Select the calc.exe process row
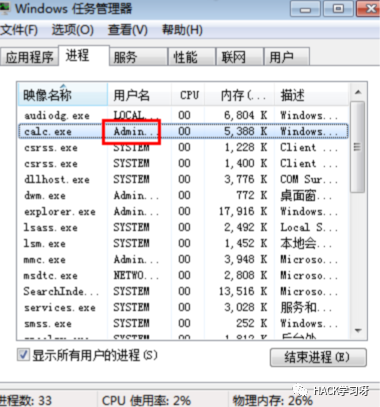The width and height of the screenshot is (380, 407). [183, 131]
